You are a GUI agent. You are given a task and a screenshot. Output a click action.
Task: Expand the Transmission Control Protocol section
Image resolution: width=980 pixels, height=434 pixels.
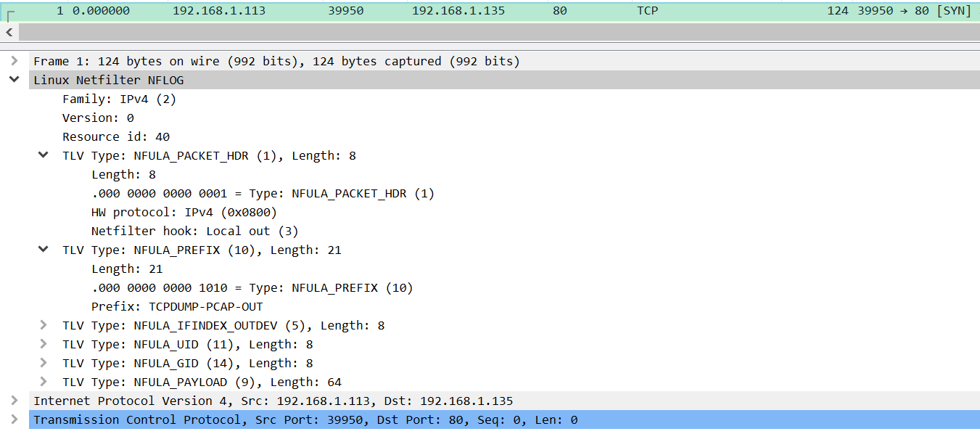coord(15,419)
